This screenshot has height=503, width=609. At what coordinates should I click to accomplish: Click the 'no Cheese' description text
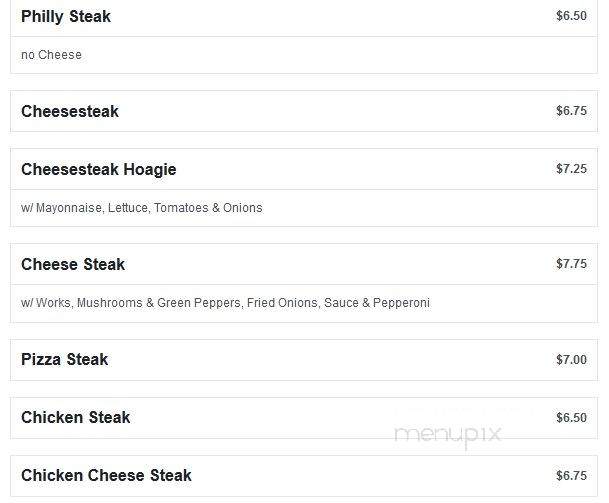(51, 55)
